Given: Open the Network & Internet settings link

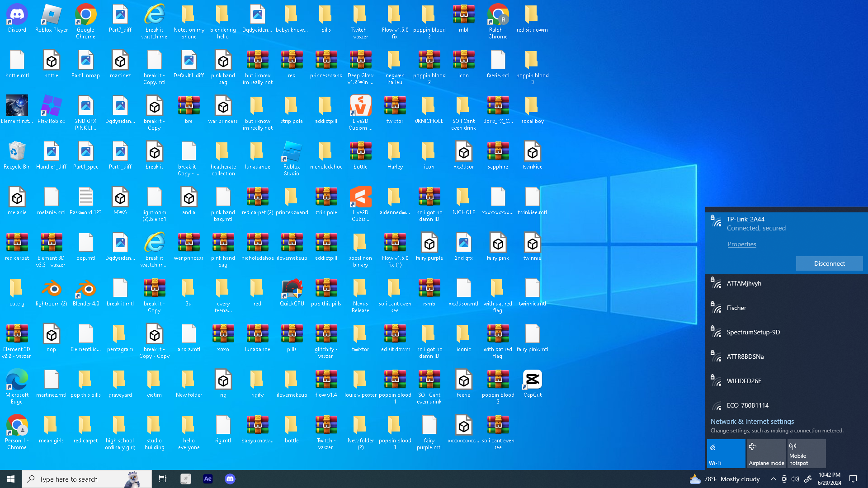Looking at the screenshot, I should [752, 421].
